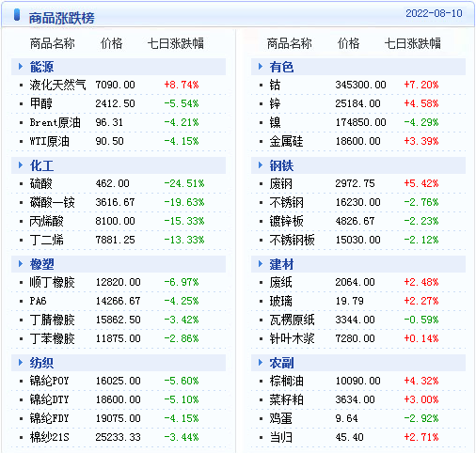Click the 鸡蛋 price 9.64
476x453 pixels.
(346, 418)
